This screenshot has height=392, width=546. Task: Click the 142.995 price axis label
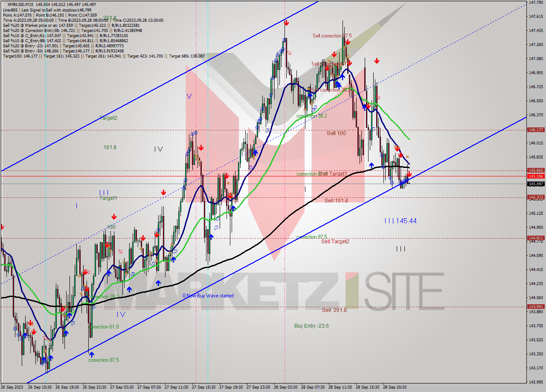(536, 382)
